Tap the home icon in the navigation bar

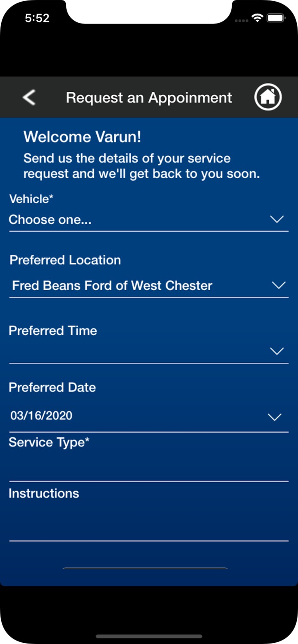267,97
